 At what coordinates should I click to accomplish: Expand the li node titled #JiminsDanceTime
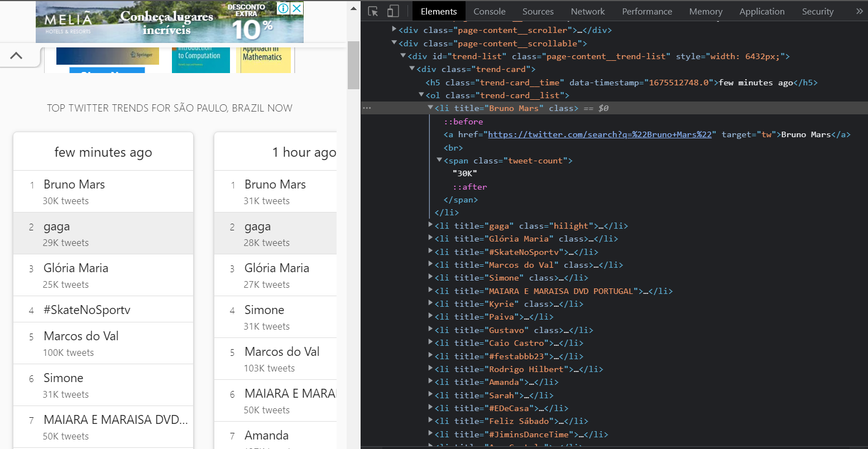[x=430, y=434]
